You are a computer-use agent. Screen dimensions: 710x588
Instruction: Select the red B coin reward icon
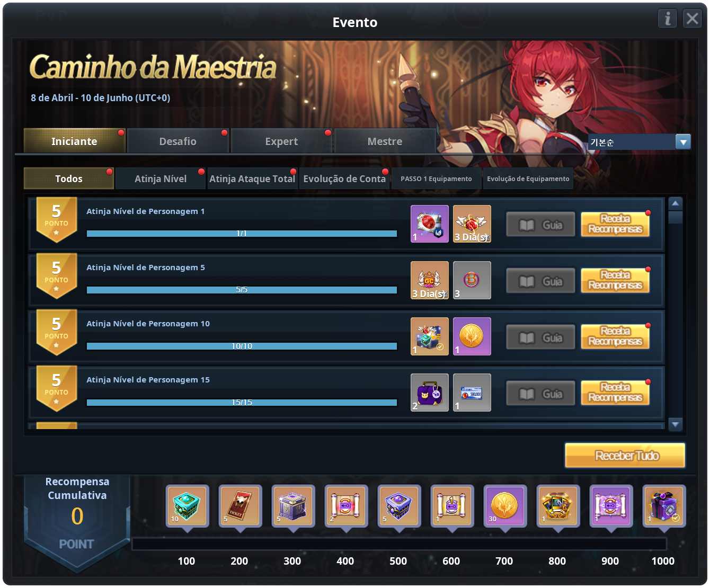(x=472, y=280)
